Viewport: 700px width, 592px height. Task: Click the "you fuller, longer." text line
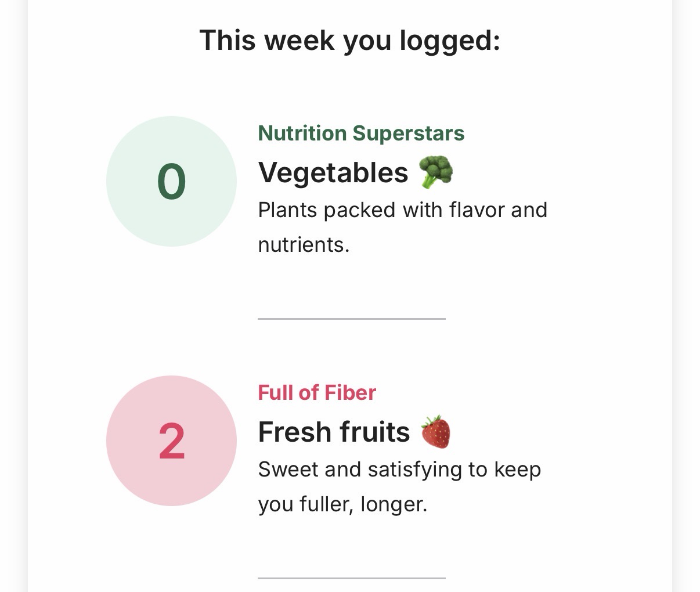(x=342, y=504)
